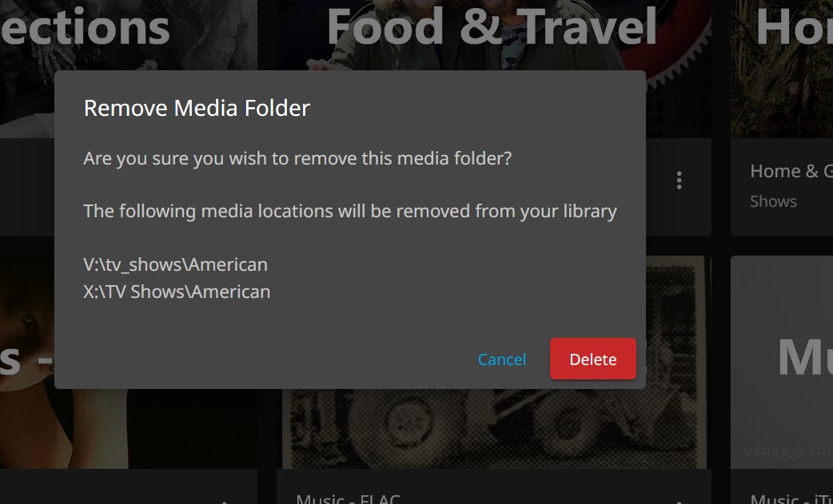Select the X:\TV Shows\American path line
The image size is (833, 504).
[x=177, y=292]
